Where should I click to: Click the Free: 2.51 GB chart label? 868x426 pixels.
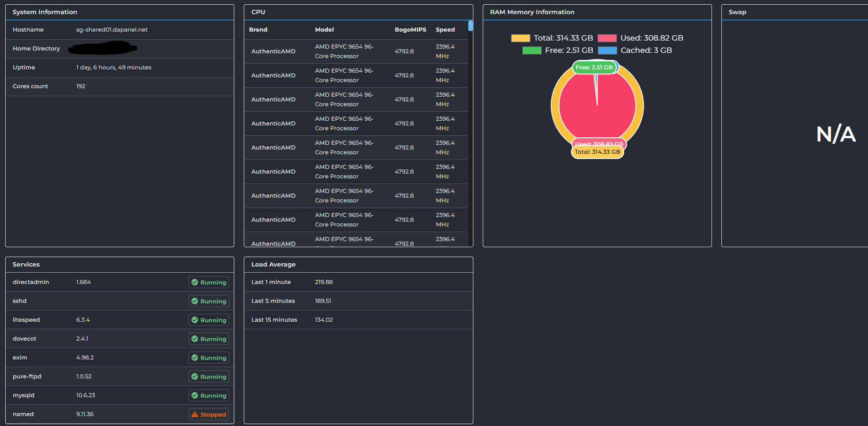(x=594, y=67)
